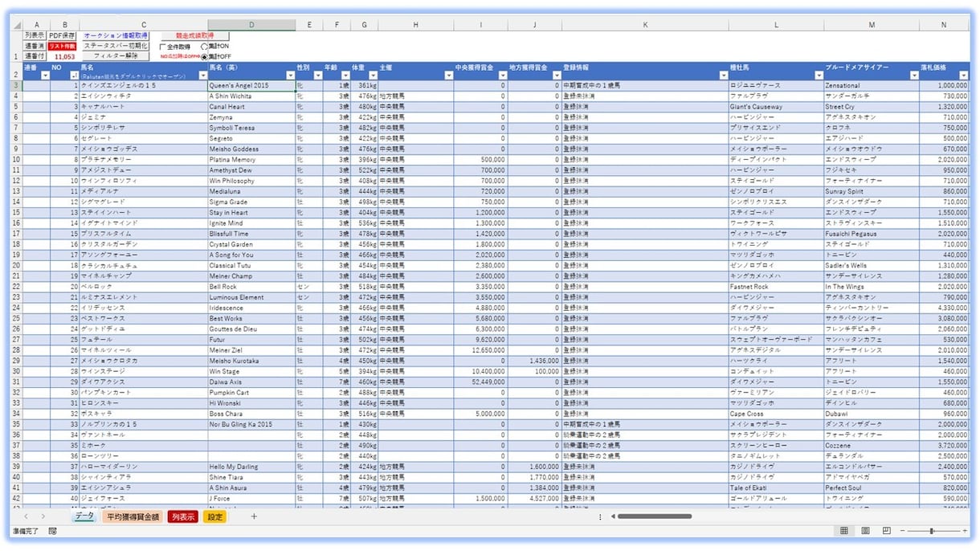
Task: Click the PDF保存 button
Action: tap(62, 36)
